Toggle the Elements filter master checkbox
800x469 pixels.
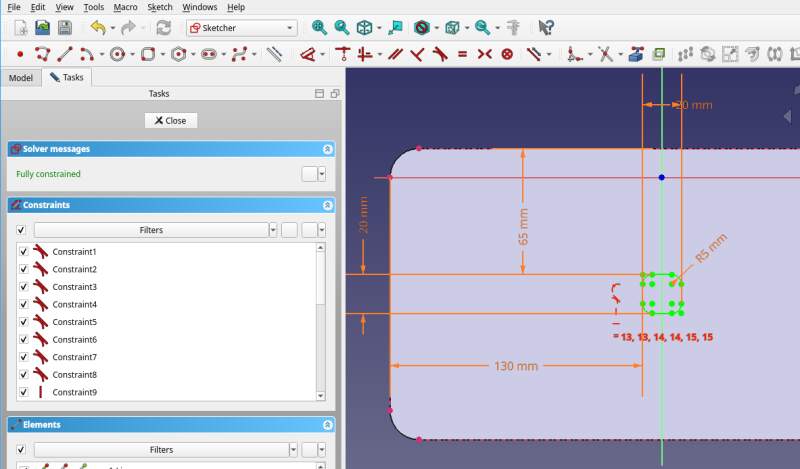(x=21, y=450)
